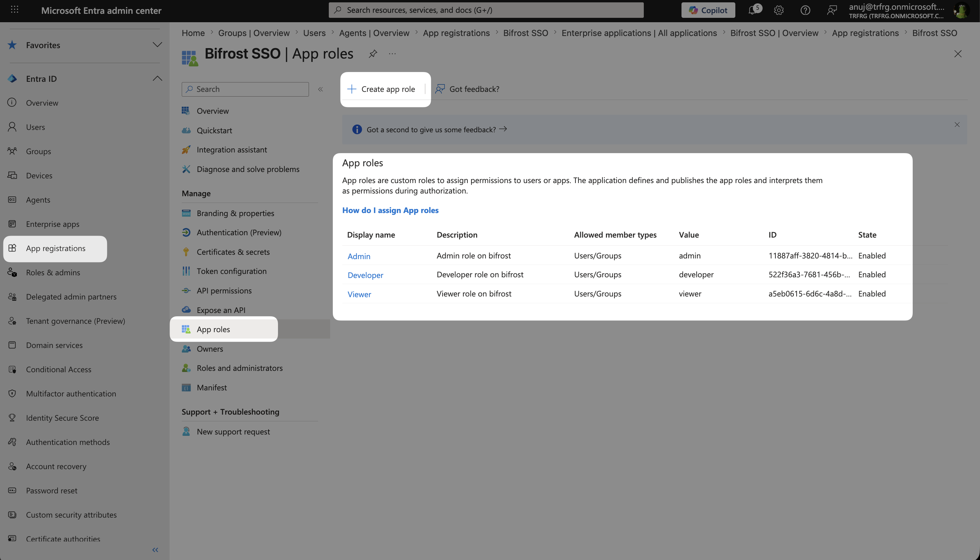This screenshot has height=560, width=980.
Task: Click Create app role button
Action: [x=381, y=89]
